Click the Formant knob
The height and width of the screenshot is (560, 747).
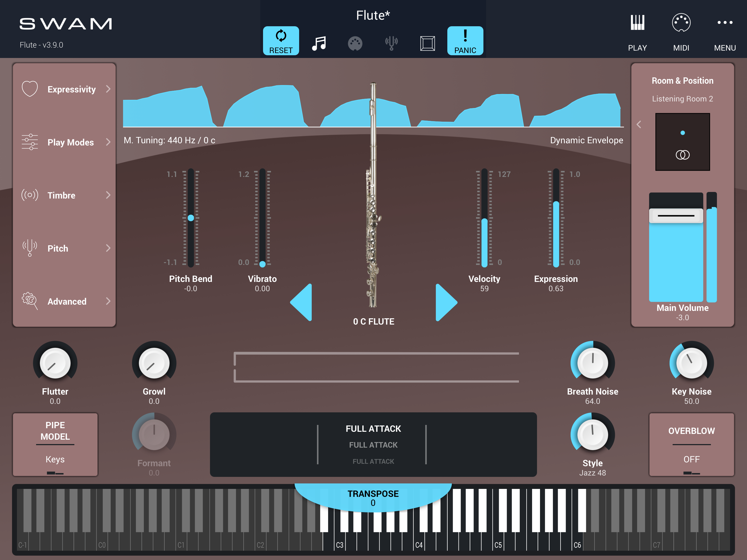[154, 434]
